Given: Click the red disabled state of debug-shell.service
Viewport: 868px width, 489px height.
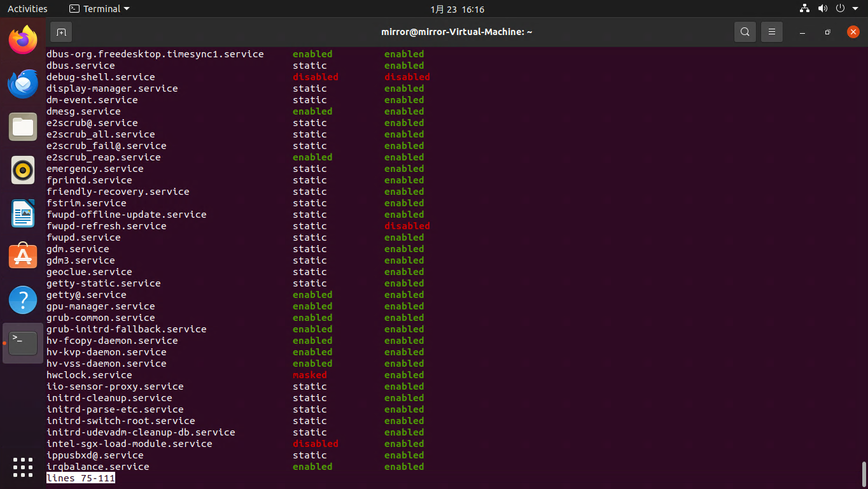Looking at the screenshot, I should tap(316, 77).
